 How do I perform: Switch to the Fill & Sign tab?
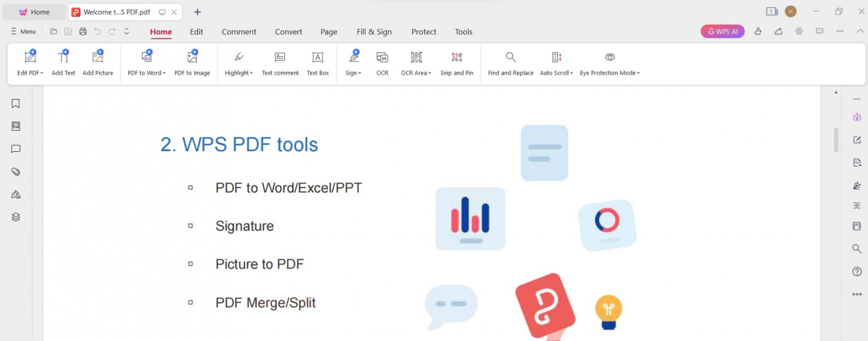click(375, 32)
